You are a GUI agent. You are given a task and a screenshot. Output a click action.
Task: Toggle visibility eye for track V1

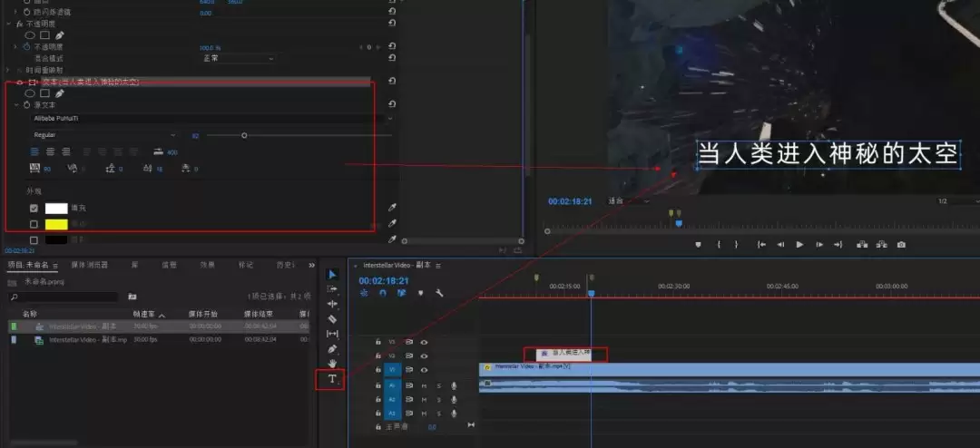[x=424, y=370]
